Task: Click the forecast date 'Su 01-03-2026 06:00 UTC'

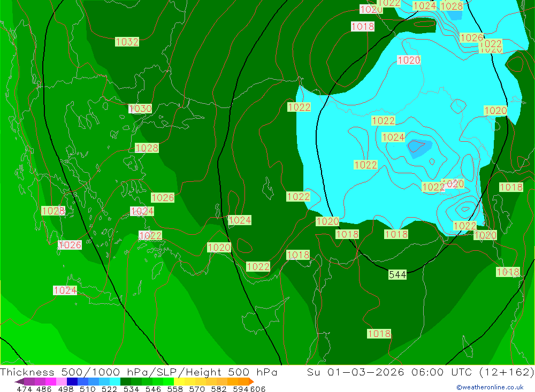Action: 389,372
